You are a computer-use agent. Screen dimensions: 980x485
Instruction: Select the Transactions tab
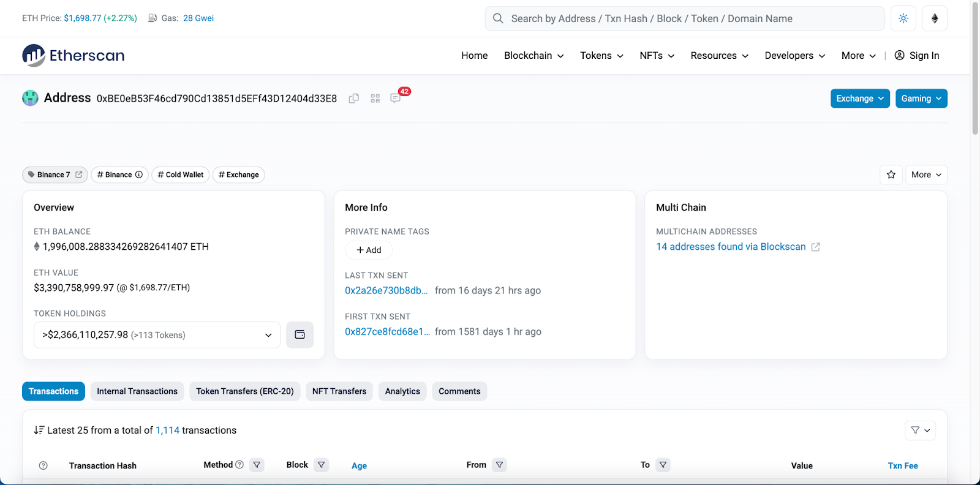[x=53, y=391]
